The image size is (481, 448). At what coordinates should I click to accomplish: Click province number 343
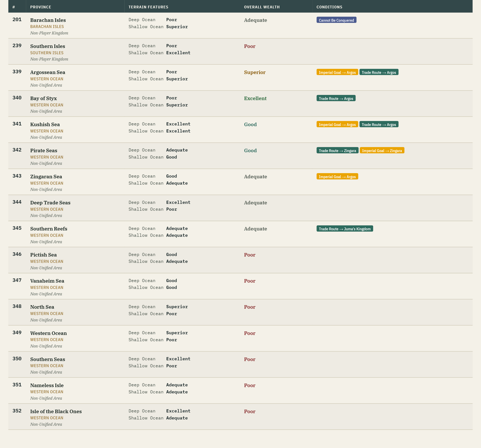(x=17, y=176)
